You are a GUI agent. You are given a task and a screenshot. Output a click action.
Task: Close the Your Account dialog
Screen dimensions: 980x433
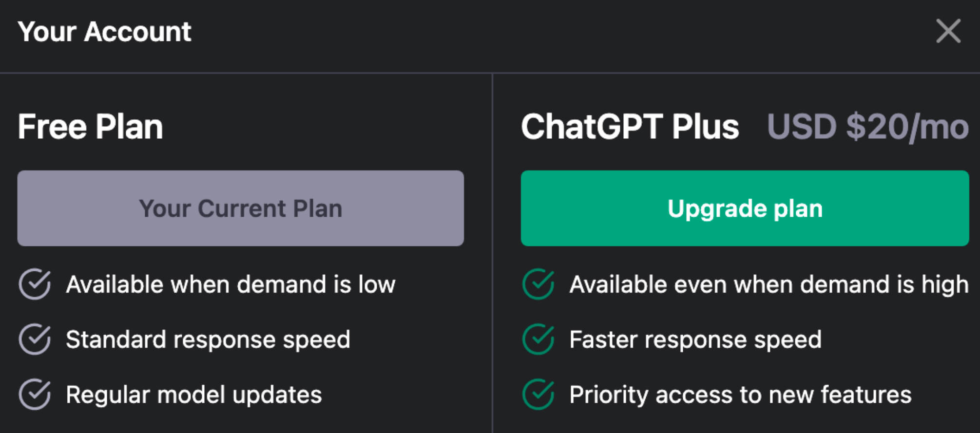pos(948,31)
